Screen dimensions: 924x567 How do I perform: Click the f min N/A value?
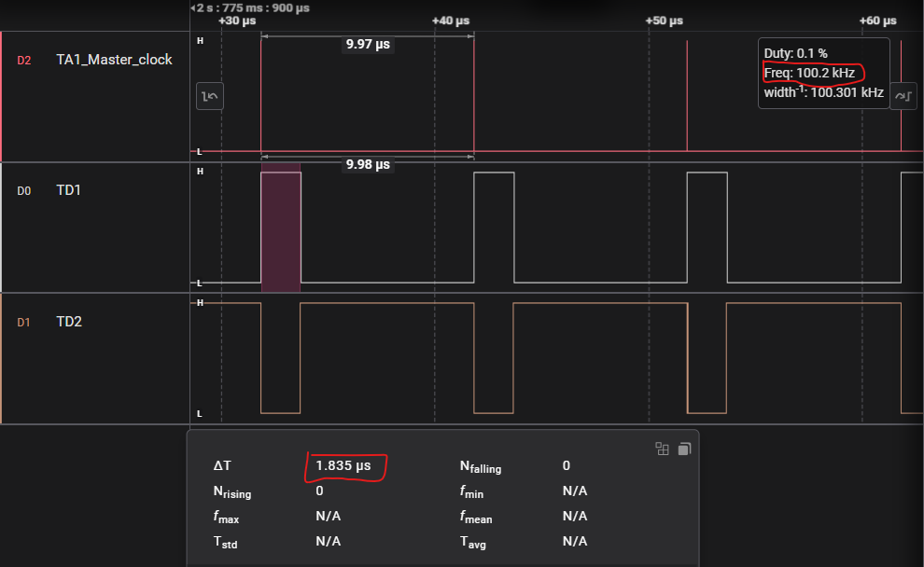575,491
